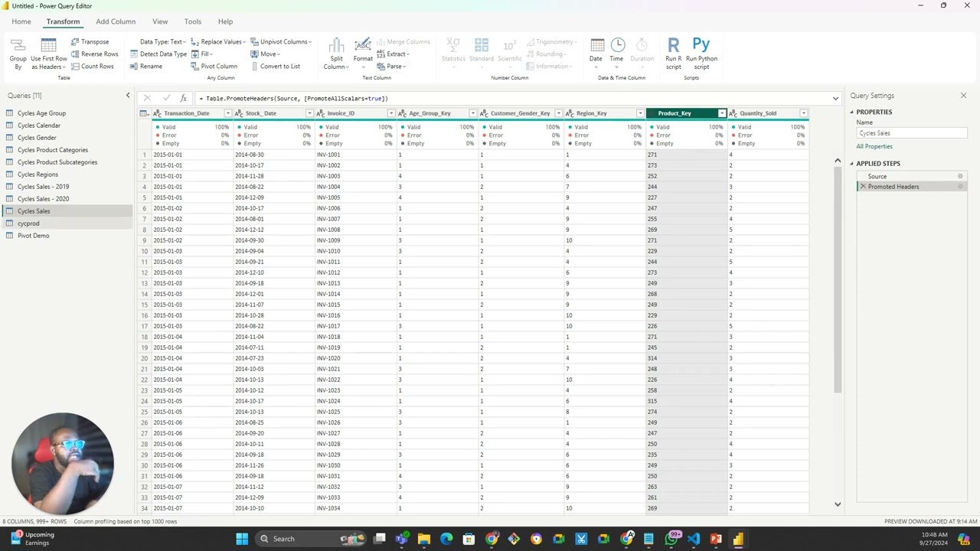Collapse the Queries pane arrow

(128, 96)
